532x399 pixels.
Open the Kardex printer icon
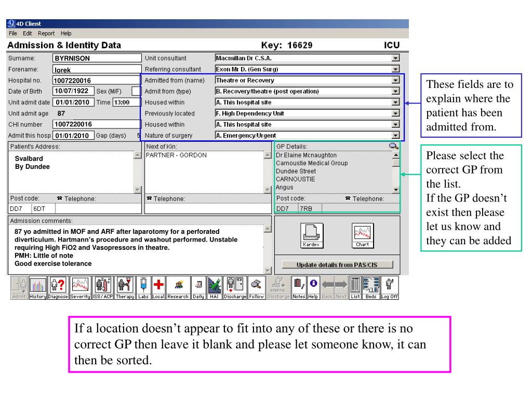(311, 235)
